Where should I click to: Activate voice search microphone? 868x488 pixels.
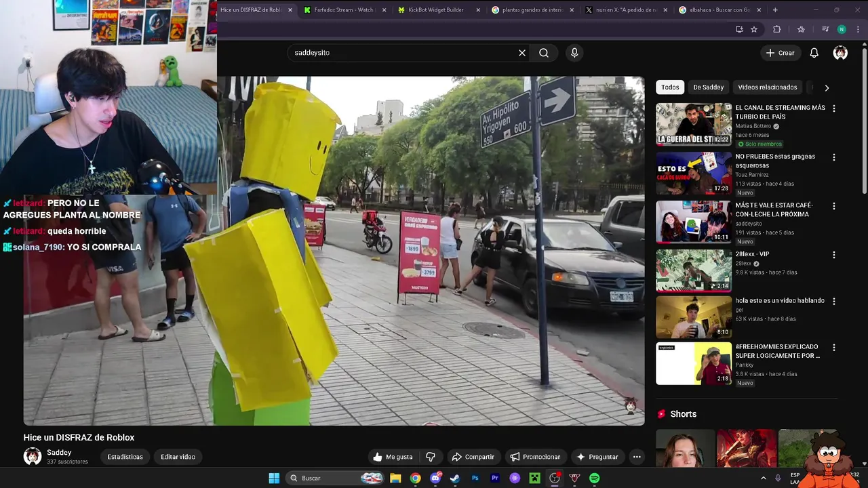click(574, 53)
